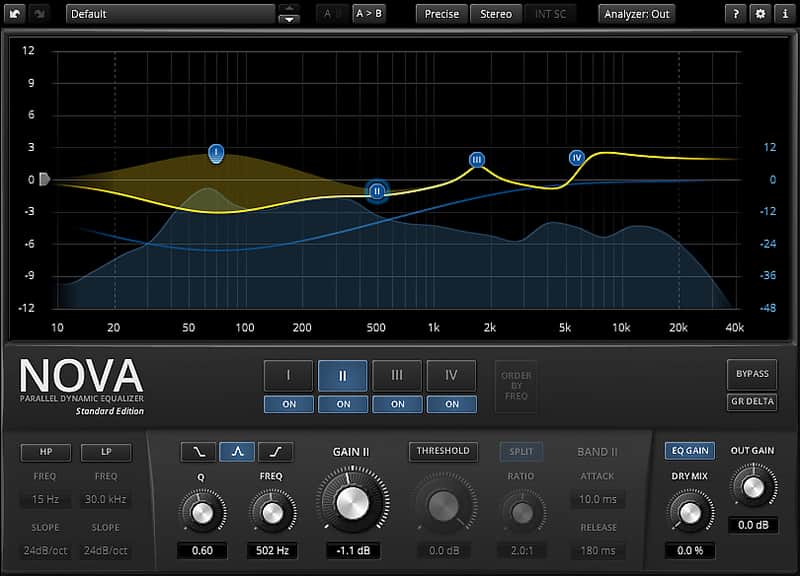This screenshot has width=800, height=576.
Task: Select band III tab
Action: click(397, 375)
